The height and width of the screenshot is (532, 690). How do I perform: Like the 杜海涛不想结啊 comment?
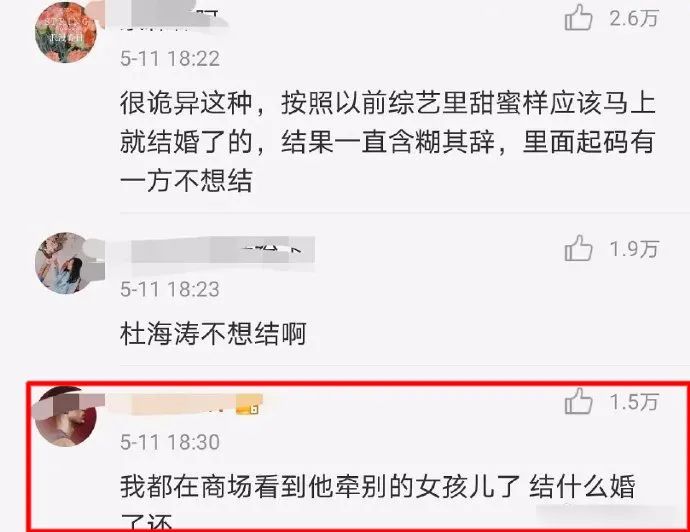click(578, 248)
